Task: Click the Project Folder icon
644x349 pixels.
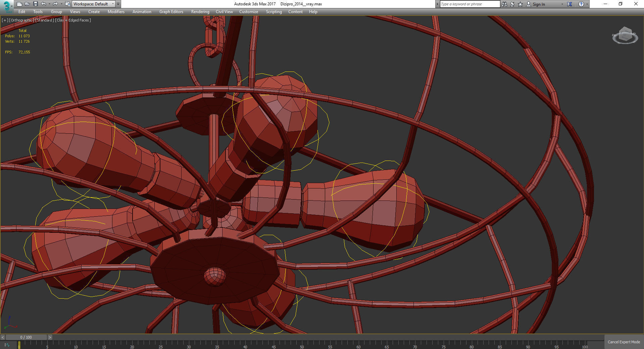Action: (67, 4)
